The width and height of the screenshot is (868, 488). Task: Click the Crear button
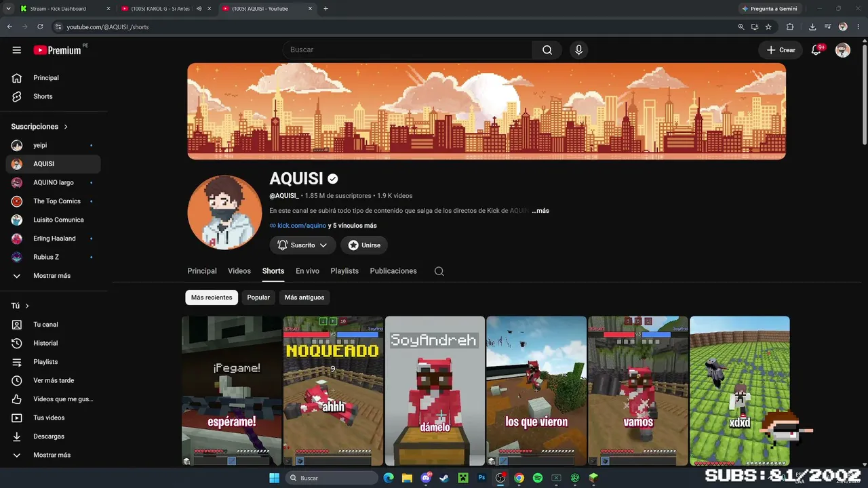[781, 50]
